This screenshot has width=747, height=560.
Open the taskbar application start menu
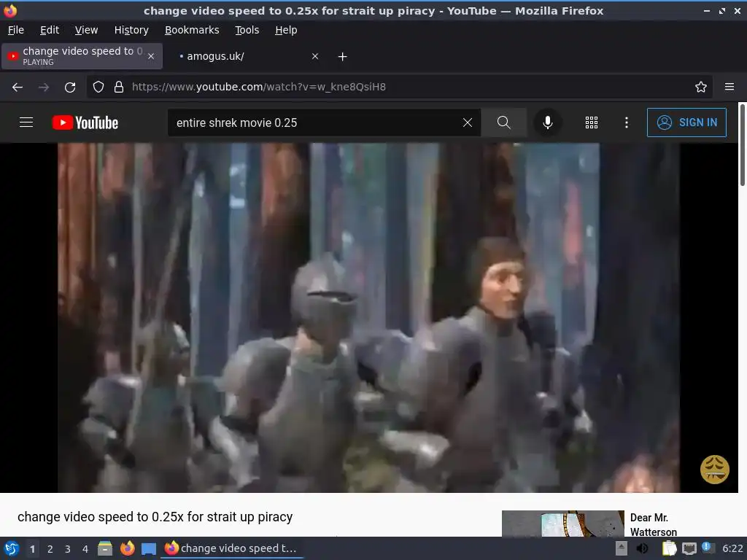11,548
